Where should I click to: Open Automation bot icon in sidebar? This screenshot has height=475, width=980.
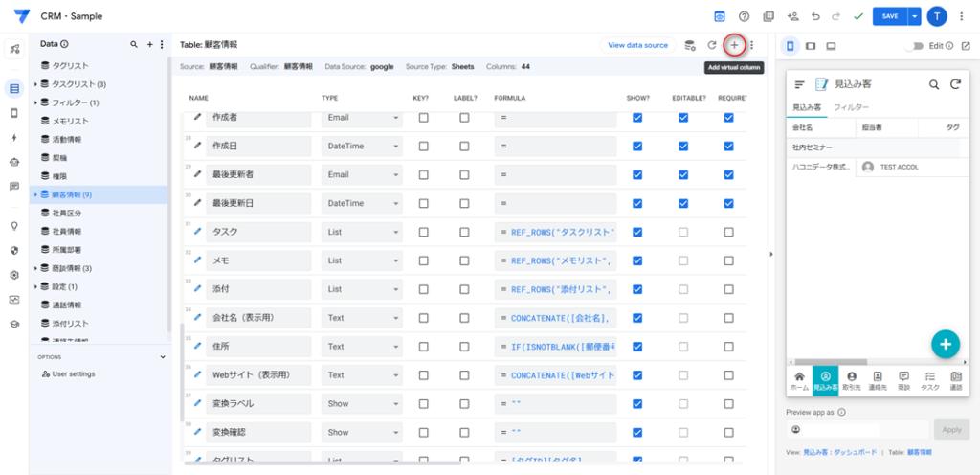[x=14, y=162]
